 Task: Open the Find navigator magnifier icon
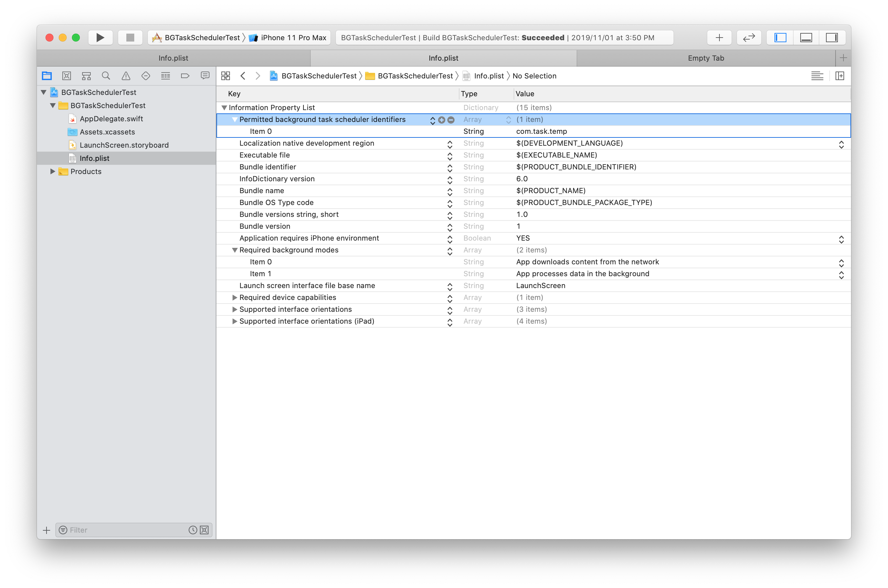tap(106, 76)
